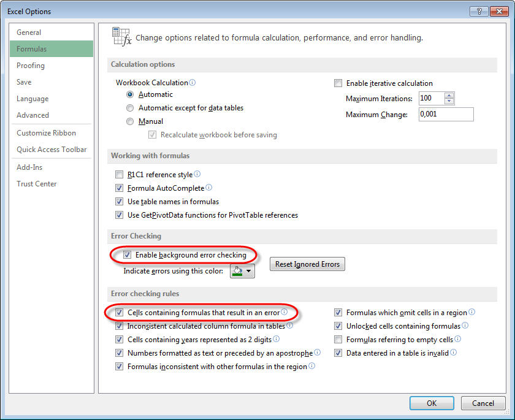The height and width of the screenshot is (420, 515).
Task: Toggle Formulas which omit cells in region
Action: click(x=338, y=313)
